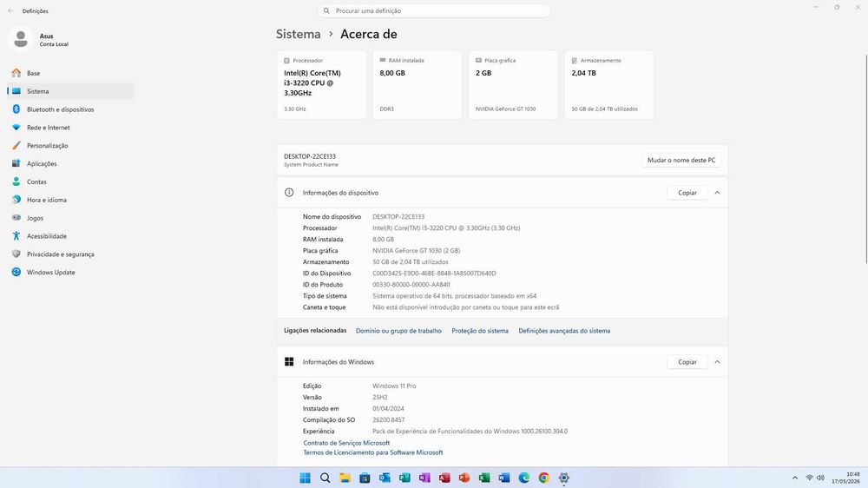Image resolution: width=868 pixels, height=488 pixels.
Task: Go to Rede e Internet settings
Action: 70,128
